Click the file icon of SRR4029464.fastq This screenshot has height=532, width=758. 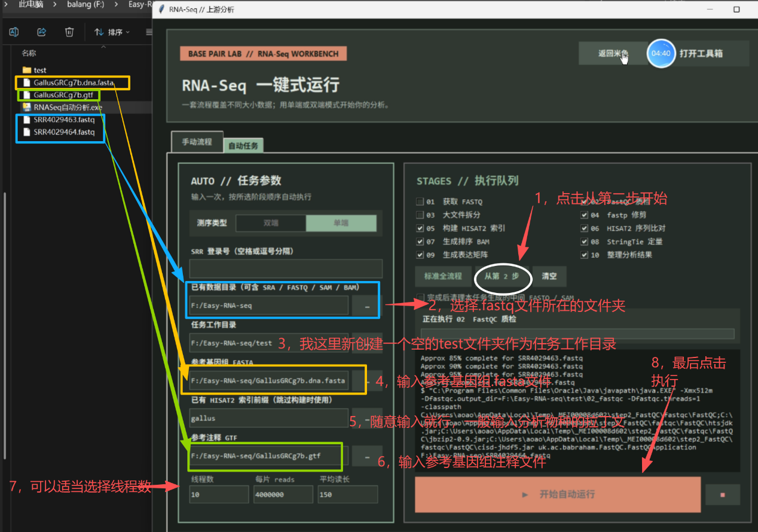tap(26, 132)
